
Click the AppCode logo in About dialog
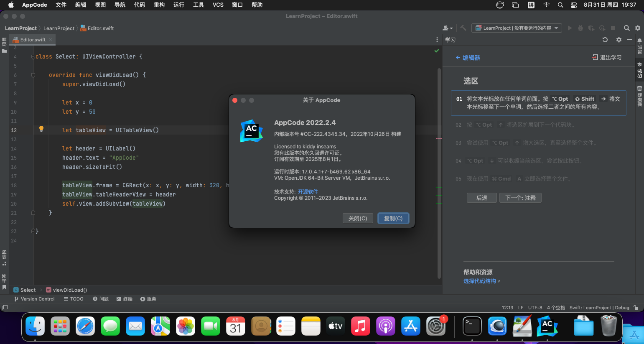click(x=251, y=131)
